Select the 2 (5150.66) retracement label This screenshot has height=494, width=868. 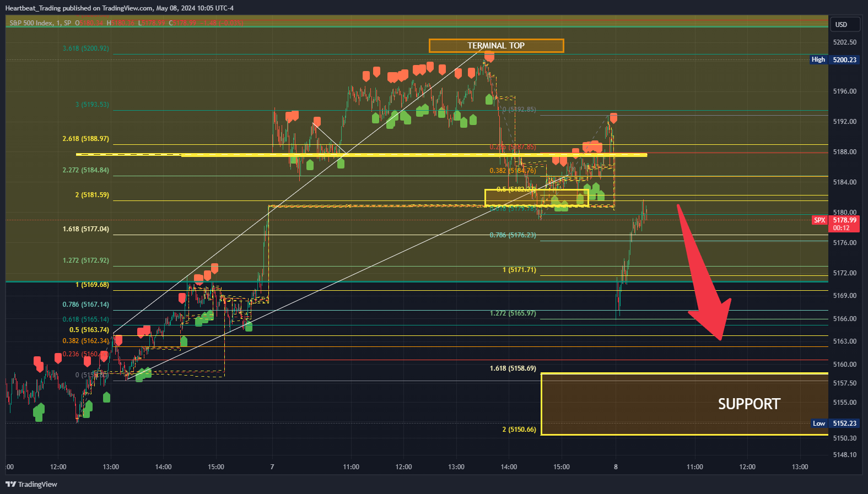tap(519, 430)
